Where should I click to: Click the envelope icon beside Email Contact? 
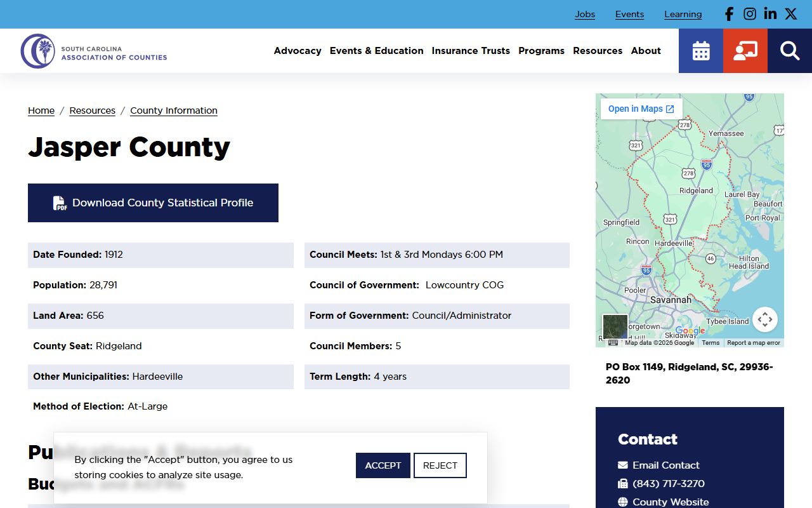pos(623,465)
